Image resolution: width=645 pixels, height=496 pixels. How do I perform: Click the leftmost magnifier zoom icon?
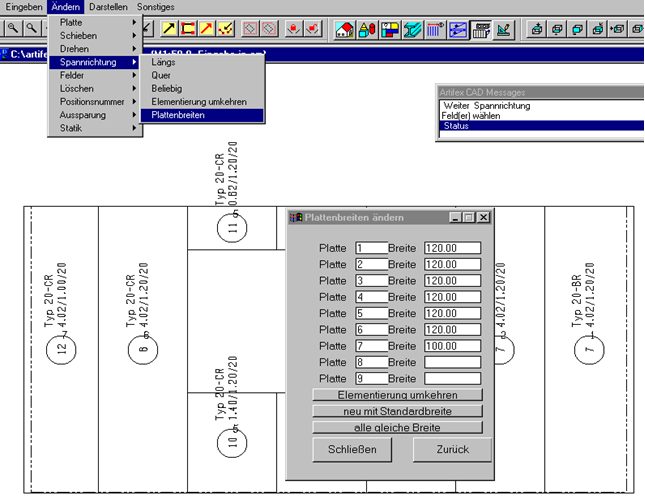tap(13, 29)
